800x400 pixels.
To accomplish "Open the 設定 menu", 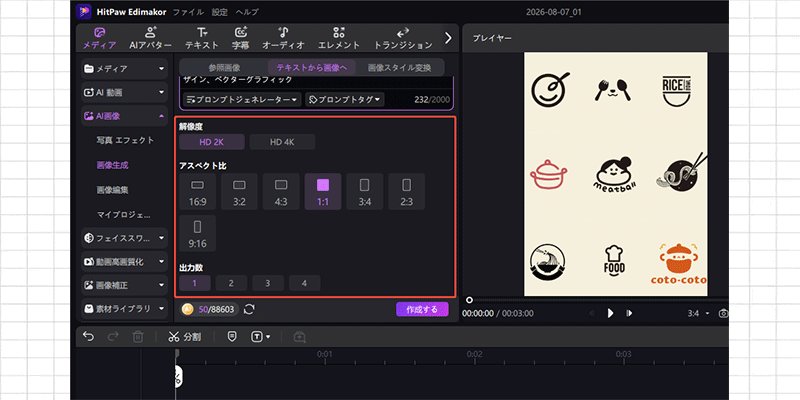I will click(220, 12).
